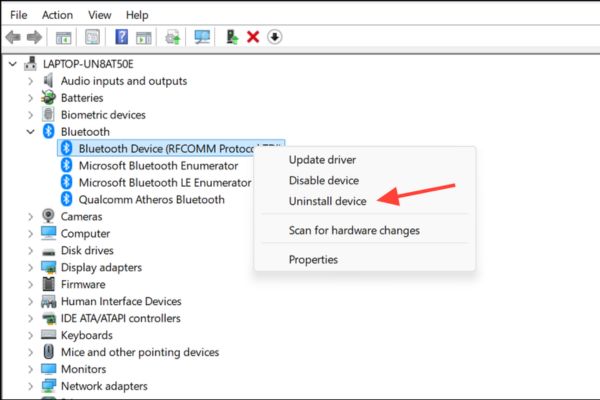This screenshot has height=400, width=600.
Task: Select Microsoft Bluetooth LE Enumerator
Action: (165, 182)
